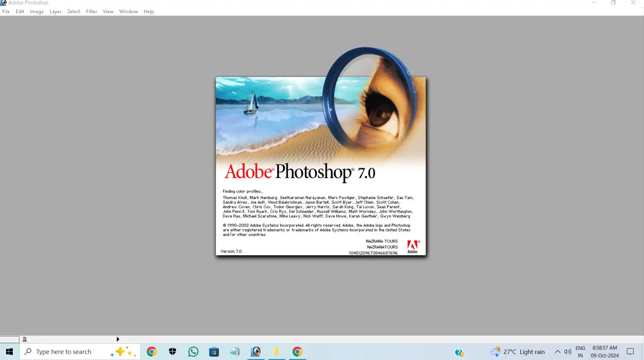644x360 pixels.
Task: Click the NAZRANA TOURS registration name
Action: point(381,241)
